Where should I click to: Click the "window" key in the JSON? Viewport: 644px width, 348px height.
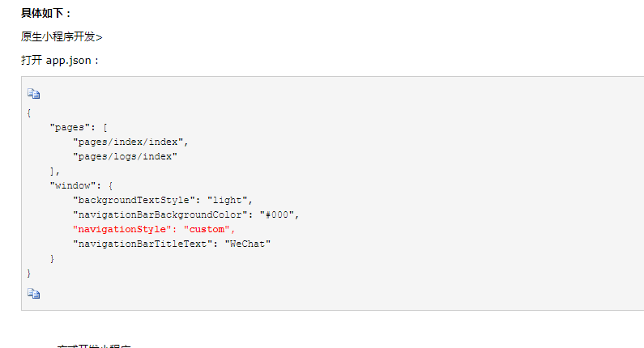[72, 185]
